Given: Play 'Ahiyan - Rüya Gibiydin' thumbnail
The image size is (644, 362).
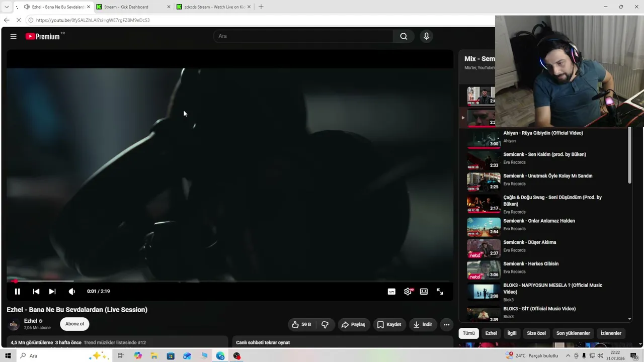Looking at the screenshot, I should 484,139.
